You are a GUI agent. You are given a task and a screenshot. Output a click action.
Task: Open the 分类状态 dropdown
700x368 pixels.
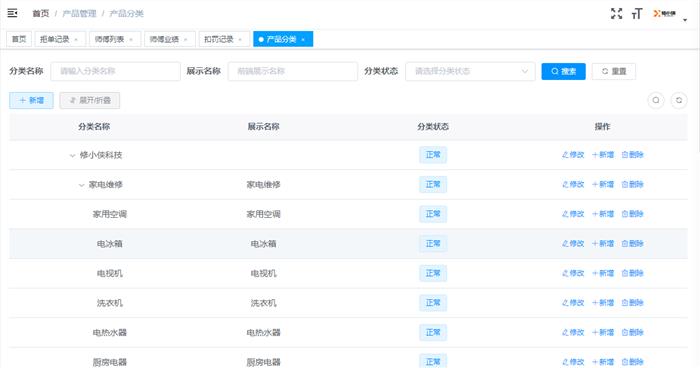coord(470,71)
